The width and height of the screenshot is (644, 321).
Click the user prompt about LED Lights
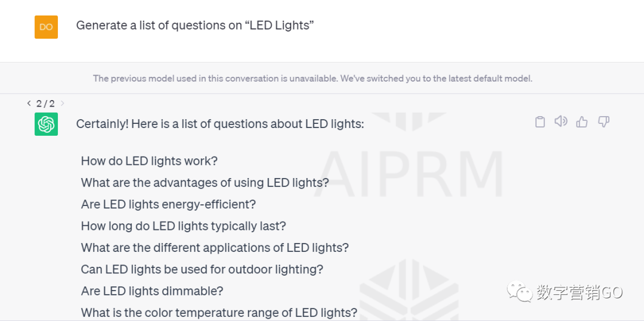coord(195,26)
